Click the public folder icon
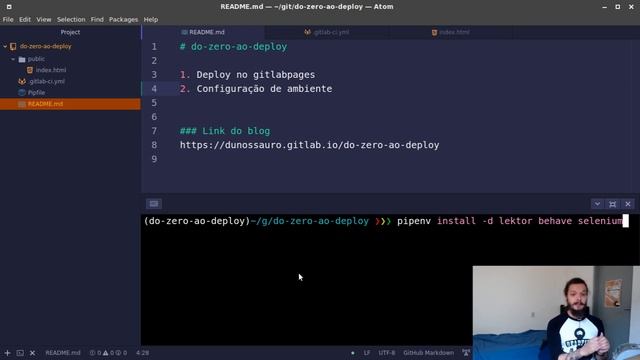The image size is (640, 360). tap(22, 59)
